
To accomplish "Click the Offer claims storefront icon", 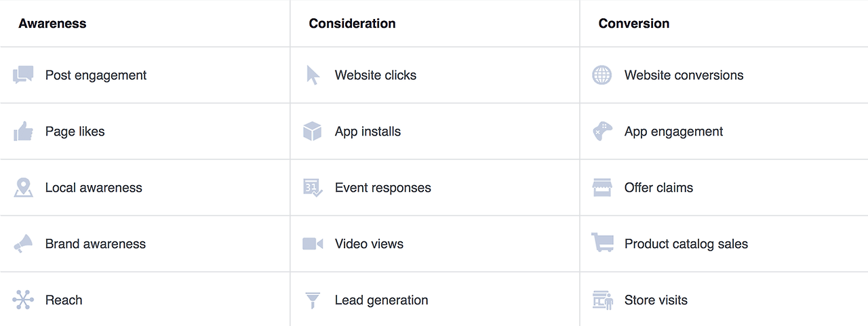I will [x=602, y=188].
